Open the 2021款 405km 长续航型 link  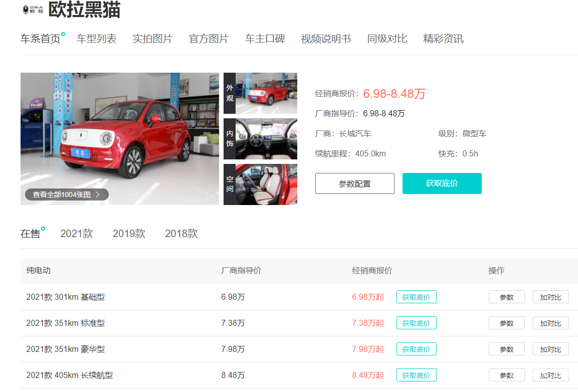tap(70, 375)
